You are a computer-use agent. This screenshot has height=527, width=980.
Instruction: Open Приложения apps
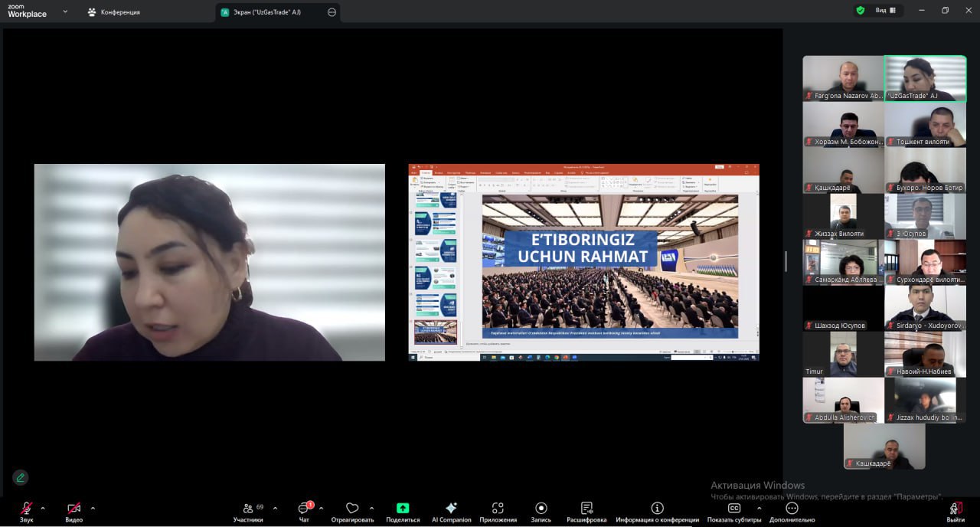[498, 509]
